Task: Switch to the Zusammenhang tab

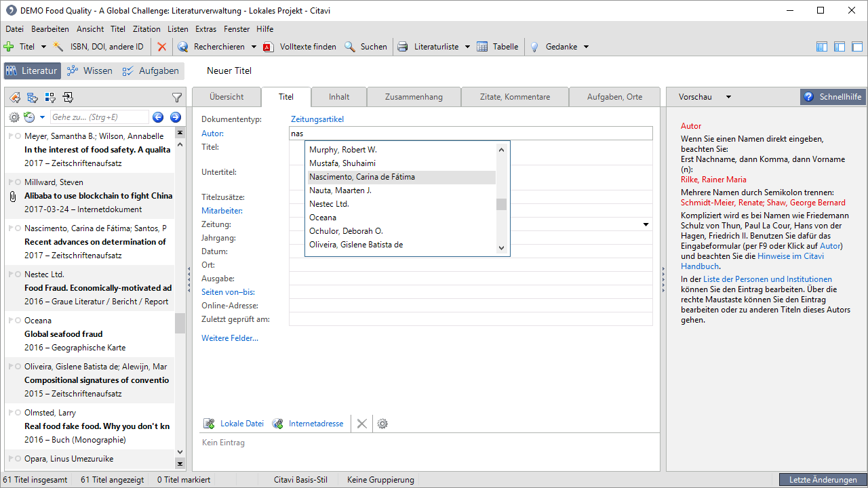Action: (414, 97)
